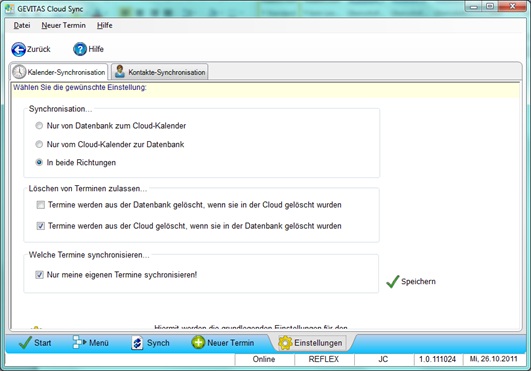
Task: Click version 1.0.111024 in status bar
Action: [x=438, y=359]
